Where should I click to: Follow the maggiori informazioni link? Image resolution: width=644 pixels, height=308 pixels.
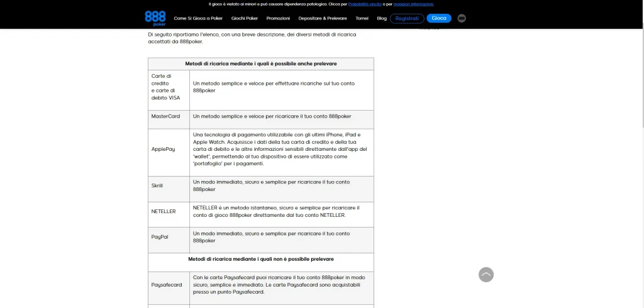coord(413,4)
